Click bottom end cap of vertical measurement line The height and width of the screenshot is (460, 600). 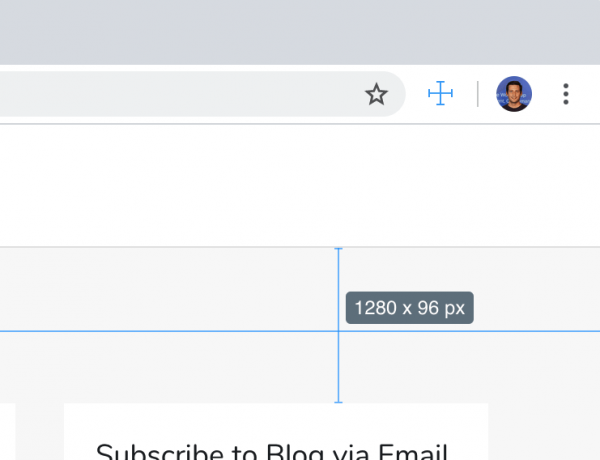coord(338,402)
